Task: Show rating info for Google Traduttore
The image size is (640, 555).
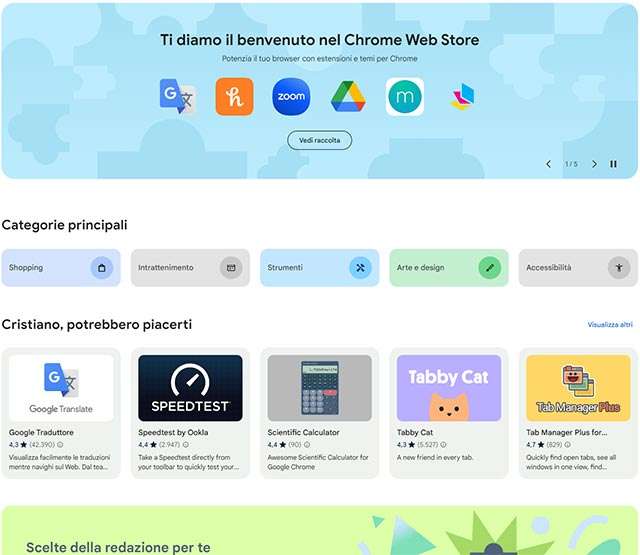Action: coord(60,445)
